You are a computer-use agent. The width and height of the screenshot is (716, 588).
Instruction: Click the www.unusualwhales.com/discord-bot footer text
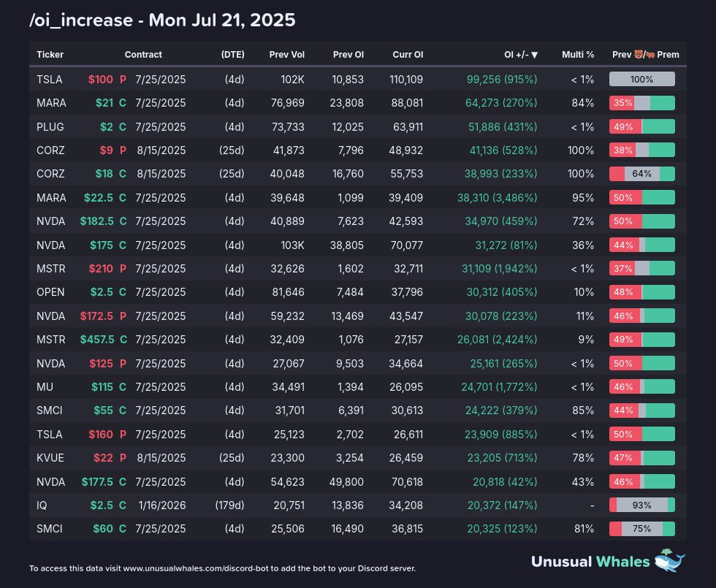196,568
